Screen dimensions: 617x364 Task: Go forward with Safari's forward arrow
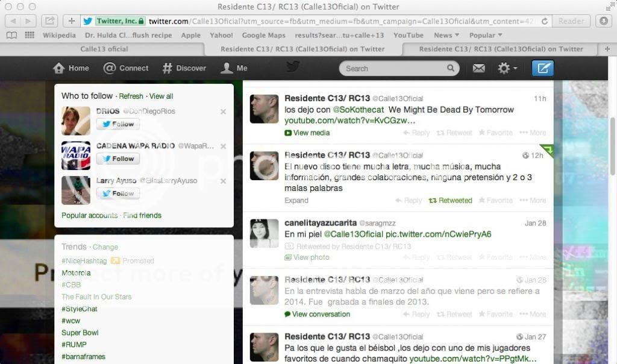(28, 21)
